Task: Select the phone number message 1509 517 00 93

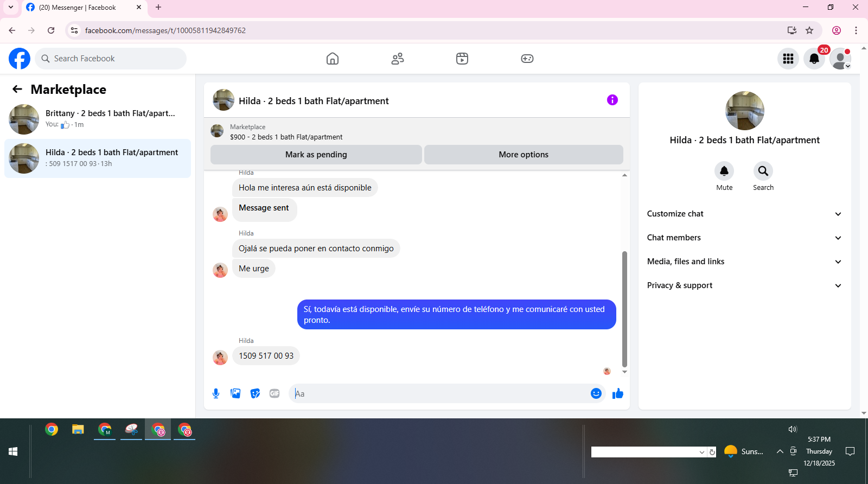Action: pyautogui.click(x=266, y=356)
